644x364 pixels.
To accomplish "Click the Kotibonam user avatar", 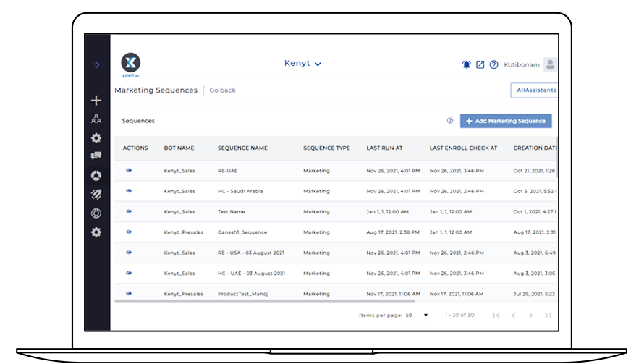I will coord(550,64).
